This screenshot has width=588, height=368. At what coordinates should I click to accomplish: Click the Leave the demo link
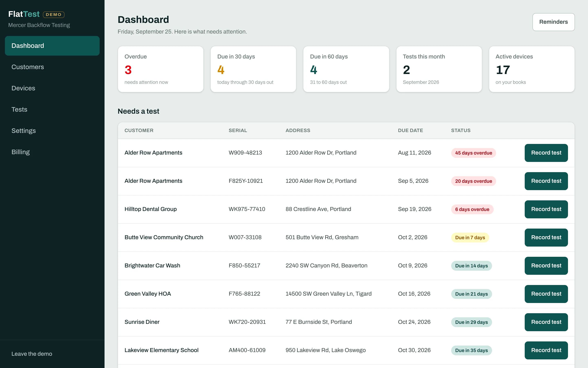pyautogui.click(x=32, y=354)
